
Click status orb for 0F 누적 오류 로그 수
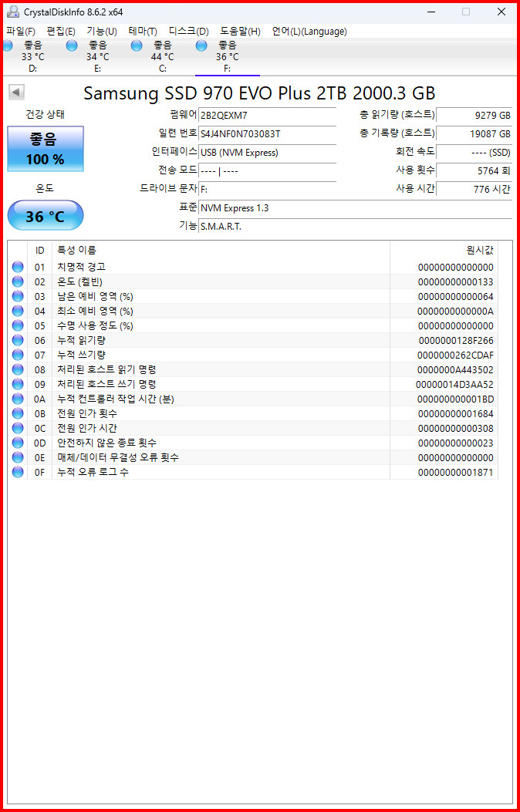[x=18, y=472]
